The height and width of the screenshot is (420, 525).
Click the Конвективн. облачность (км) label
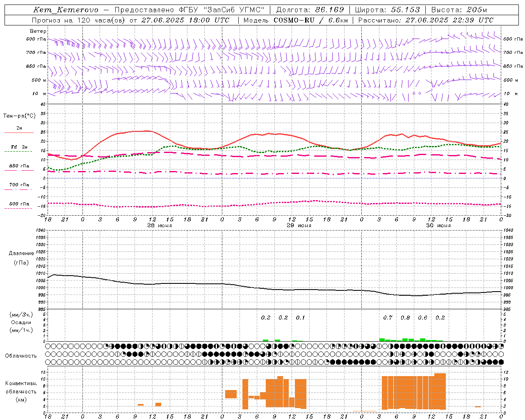pyautogui.click(x=21, y=391)
